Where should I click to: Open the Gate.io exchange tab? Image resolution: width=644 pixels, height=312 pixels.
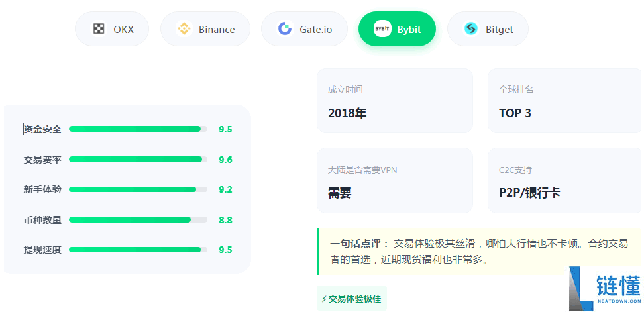click(x=304, y=28)
